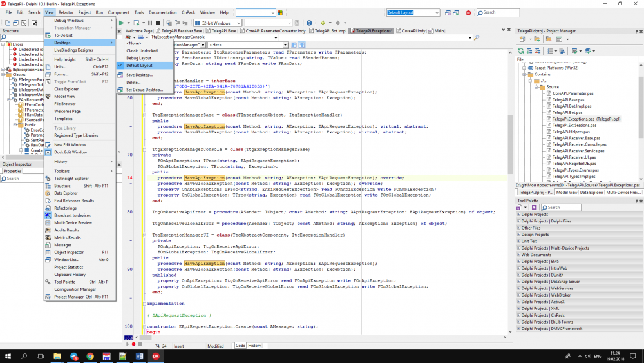
Task: Switch to the Welcome Page tab
Action: click(x=139, y=31)
